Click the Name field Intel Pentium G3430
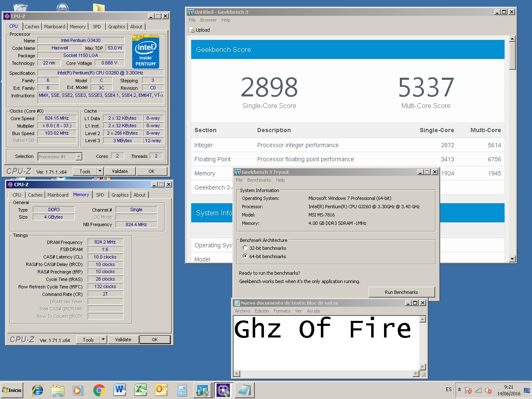Viewport: 532px width, 399px height. (x=81, y=40)
